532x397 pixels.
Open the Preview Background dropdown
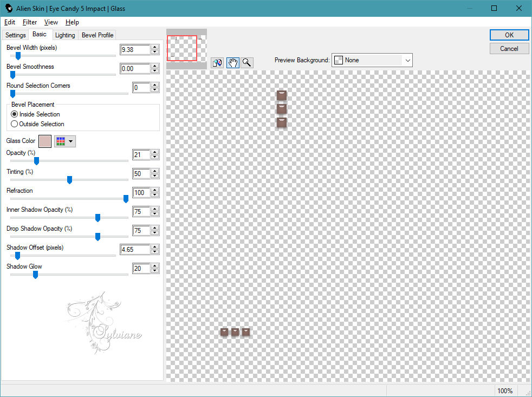click(x=372, y=60)
